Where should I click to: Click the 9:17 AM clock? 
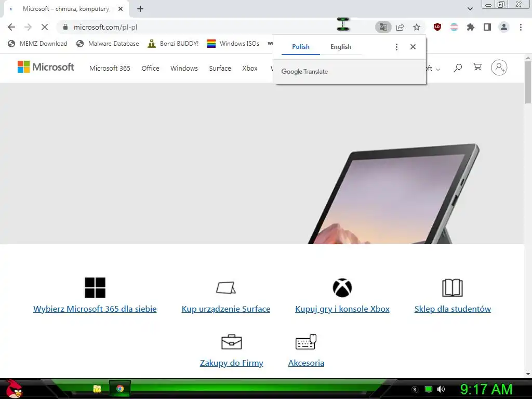[486, 390]
